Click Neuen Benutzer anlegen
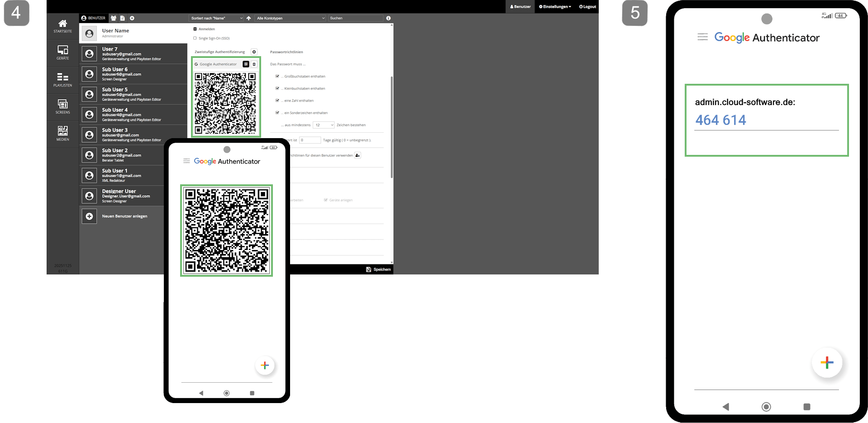Viewport: 868px width, 423px height. 124,216
